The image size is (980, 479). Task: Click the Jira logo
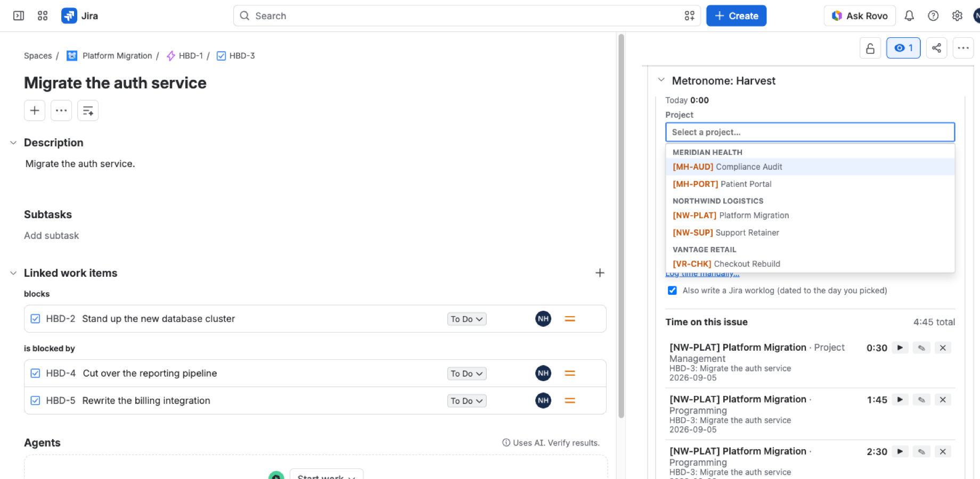80,16
